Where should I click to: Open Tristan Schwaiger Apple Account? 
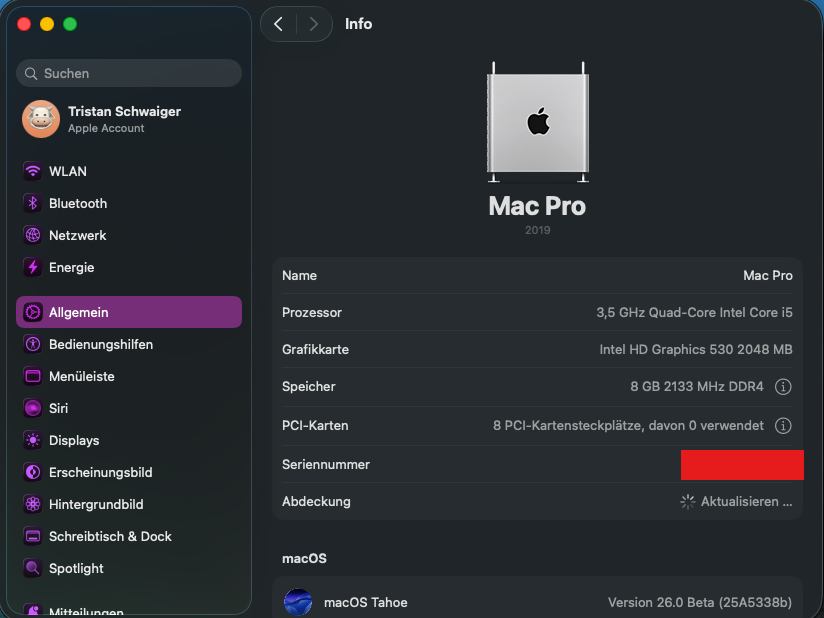[123, 119]
